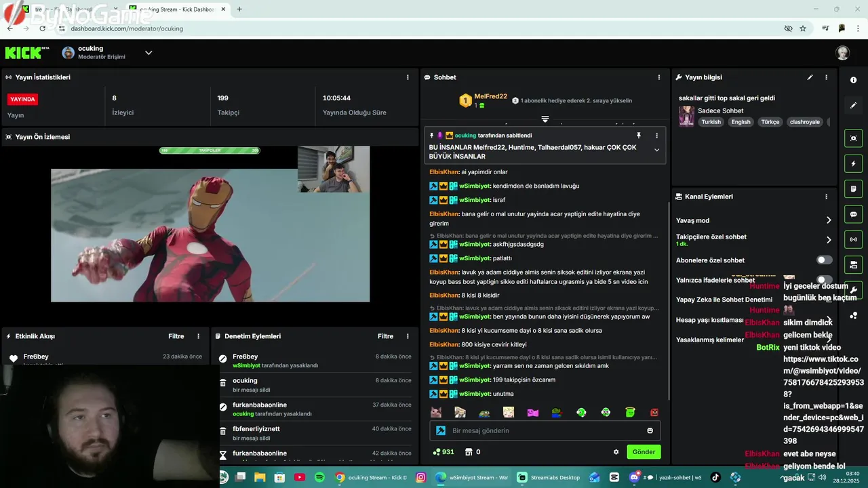868x488 pixels.
Task: Send message with Gönder button
Action: click(644, 452)
